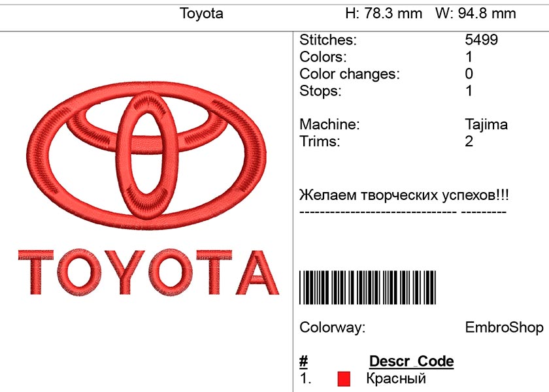Select the Colorway label
The height and width of the screenshot is (392, 549).
[x=332, y=327]
